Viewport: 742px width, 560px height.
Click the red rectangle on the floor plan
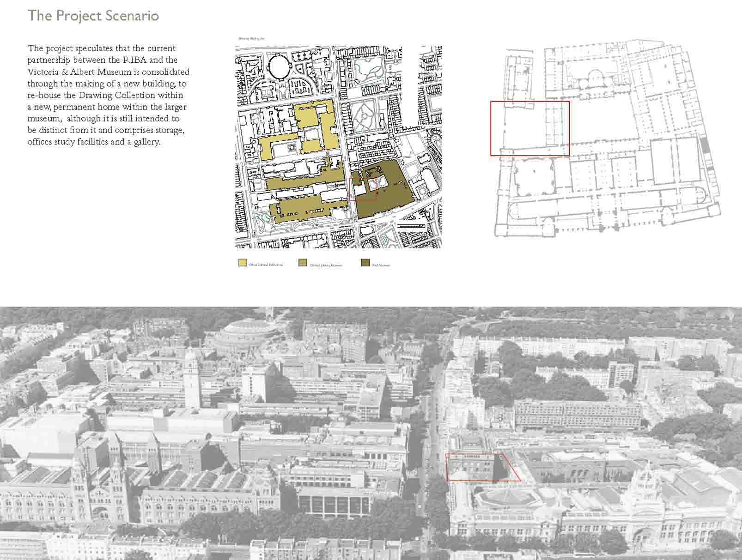coord(529,128)
